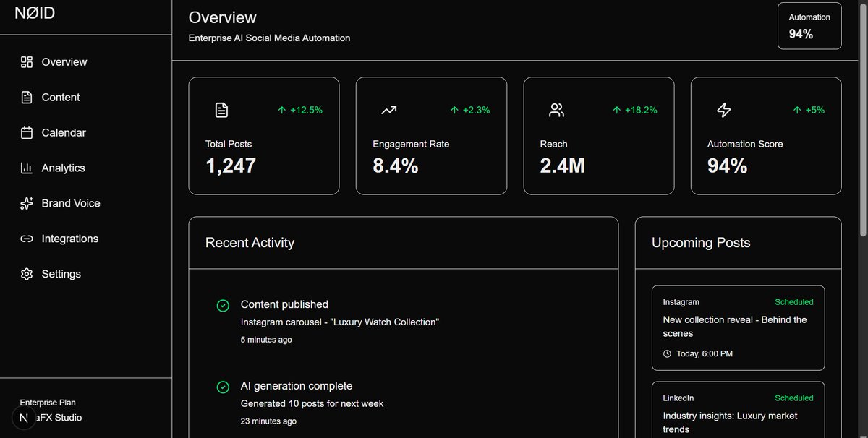Click the Engagement Rate trending arrow icon

(x=389, y=111)
